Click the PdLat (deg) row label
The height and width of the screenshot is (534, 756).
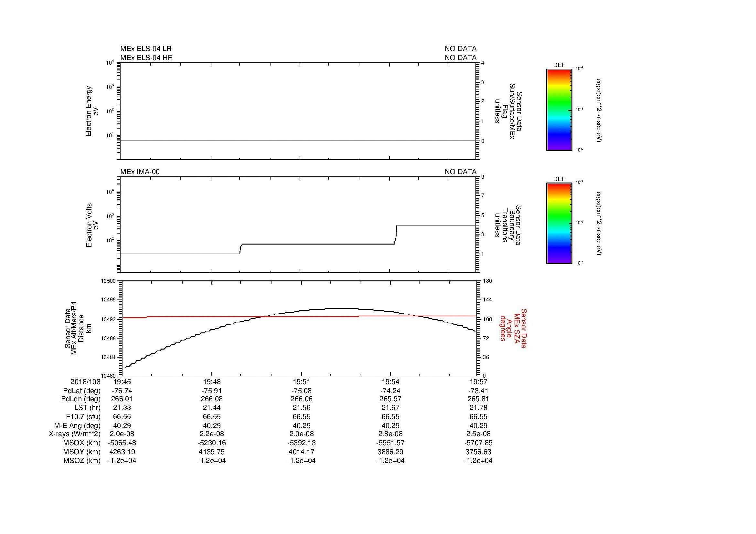point(82,391)
